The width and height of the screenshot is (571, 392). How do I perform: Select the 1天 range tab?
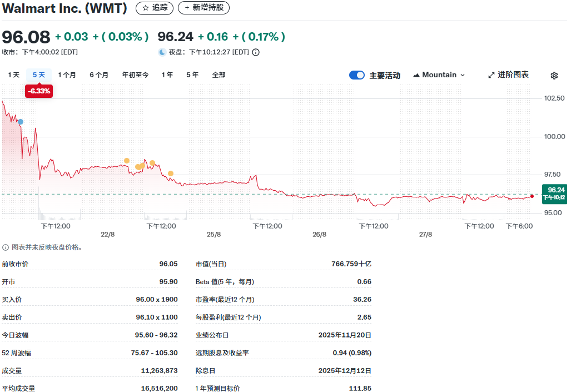pyautogui.click(x=14, y=75)
